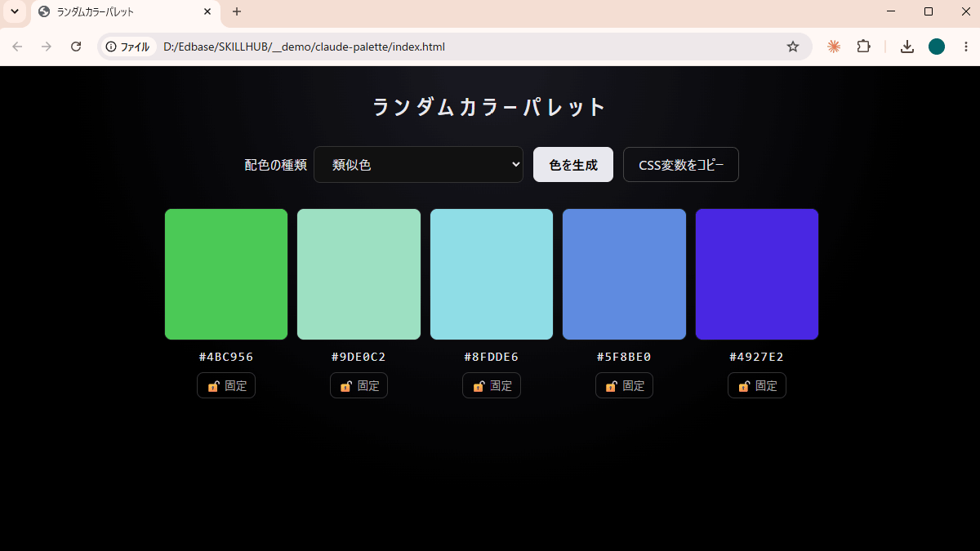This screenshot has height=551, width=980.
Task: Toggle 固定 lock under #4927E2
Action: tap(757, 385)
